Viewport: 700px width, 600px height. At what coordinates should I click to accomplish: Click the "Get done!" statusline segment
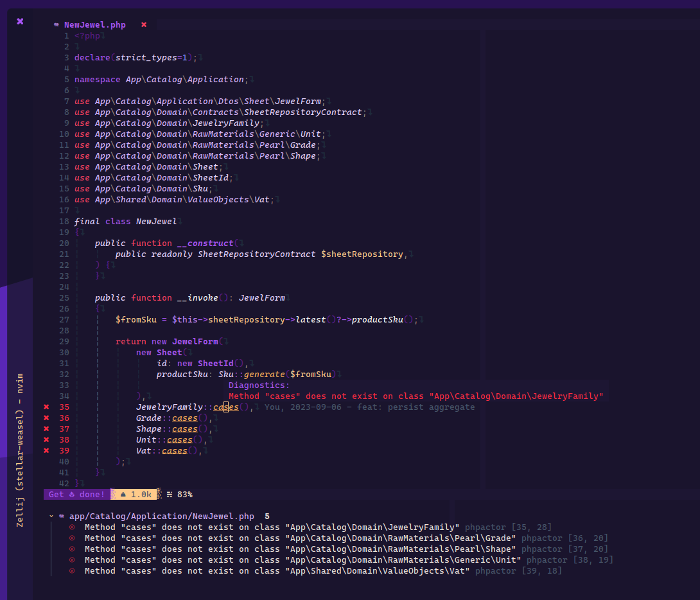click(76, 494)
